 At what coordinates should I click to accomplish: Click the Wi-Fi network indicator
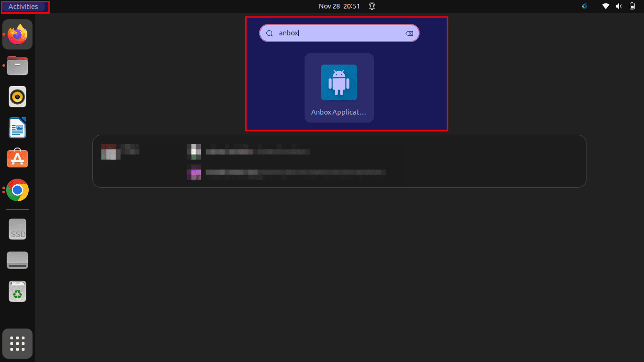pyautogui.click(x=606, y=6)
